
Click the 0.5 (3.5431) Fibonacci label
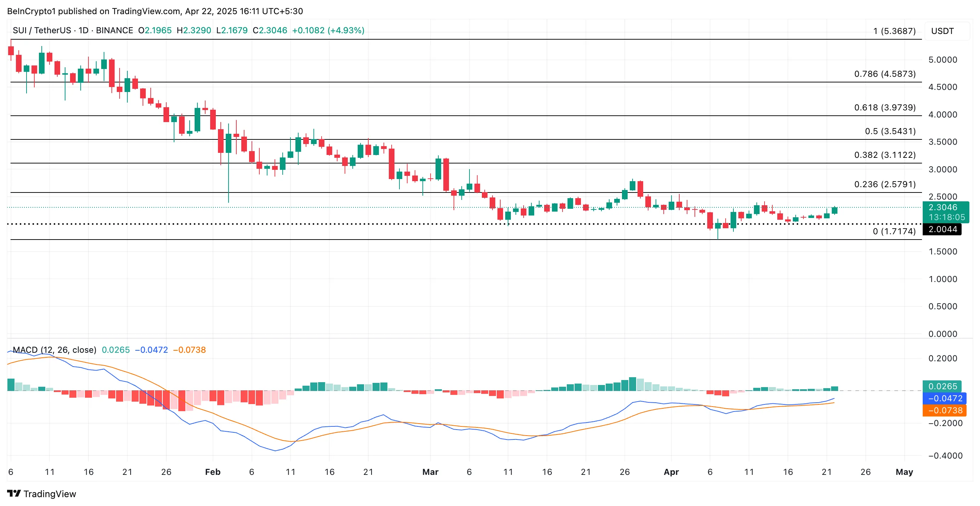click(890, 131)
